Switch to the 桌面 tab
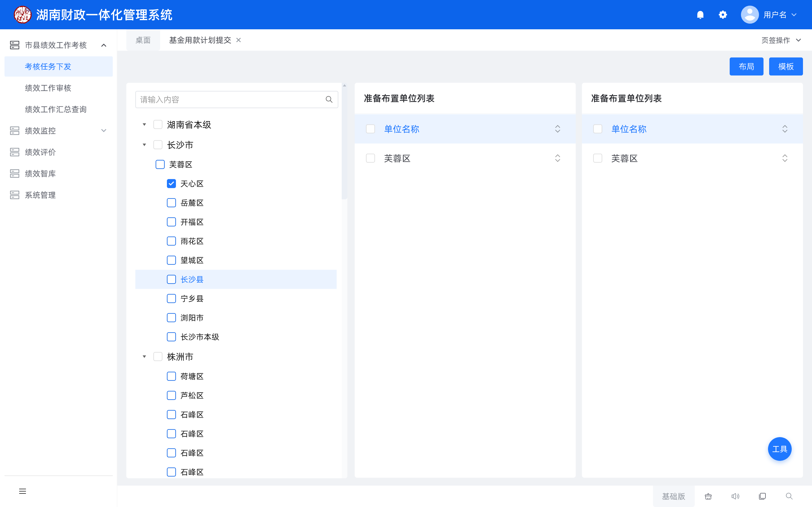The image size is (812, 507). click(x=143, y=40)
